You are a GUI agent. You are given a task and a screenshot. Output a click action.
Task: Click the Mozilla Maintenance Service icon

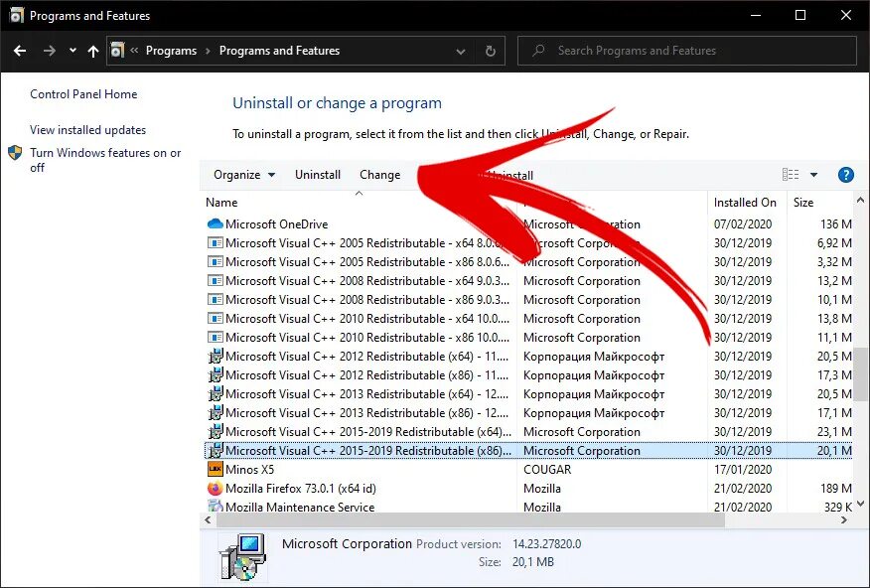click(215, 506)
